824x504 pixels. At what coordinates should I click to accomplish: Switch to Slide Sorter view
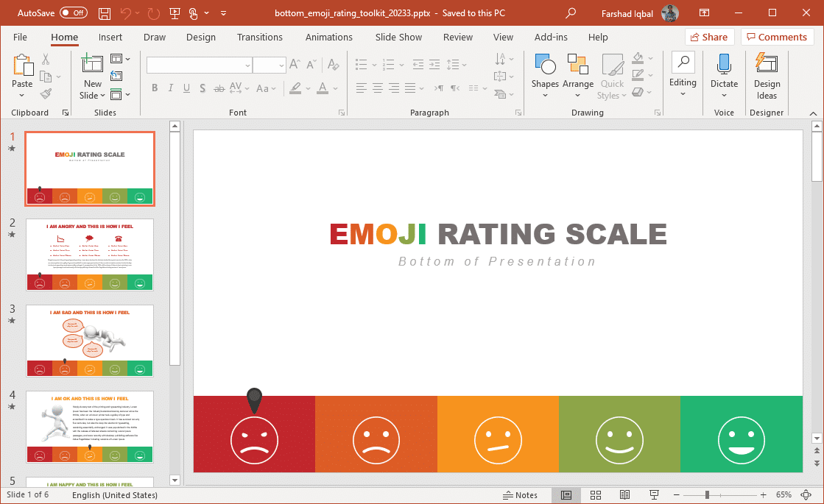click(596, 495)
